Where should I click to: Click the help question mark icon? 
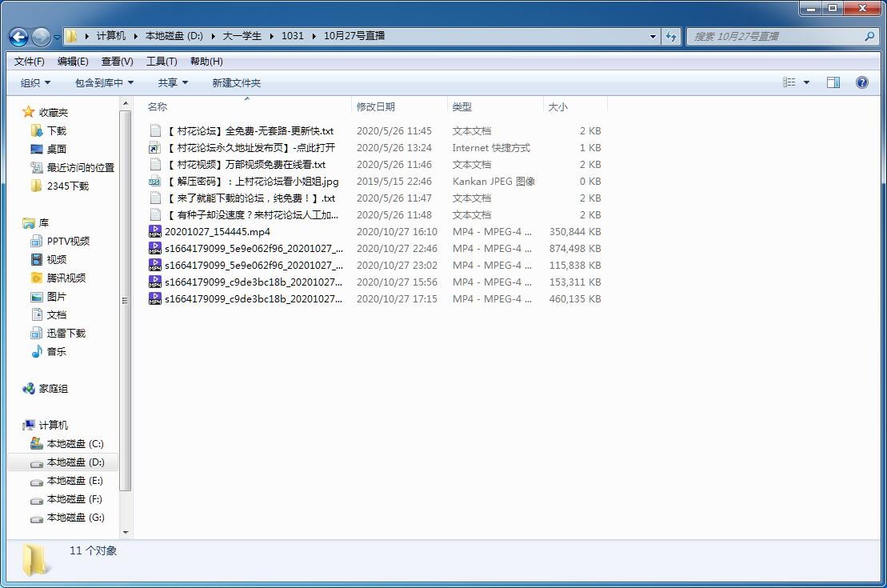(x=861, y=82)
